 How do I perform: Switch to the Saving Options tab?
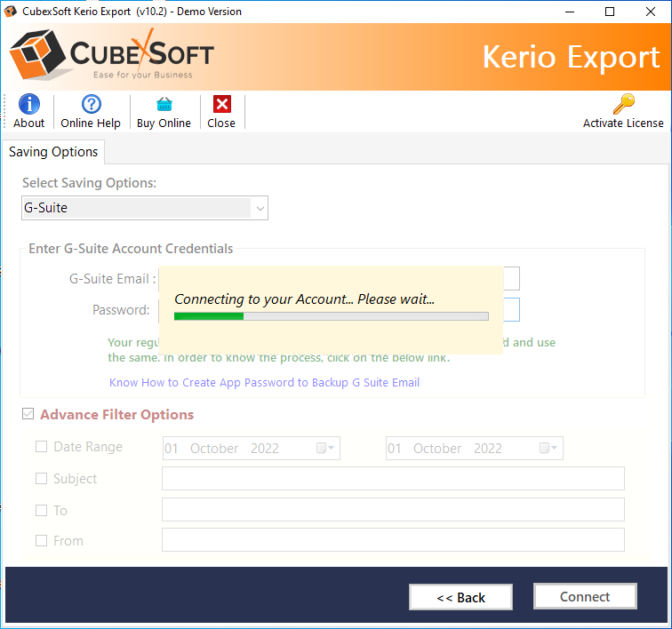coord(53,152)
